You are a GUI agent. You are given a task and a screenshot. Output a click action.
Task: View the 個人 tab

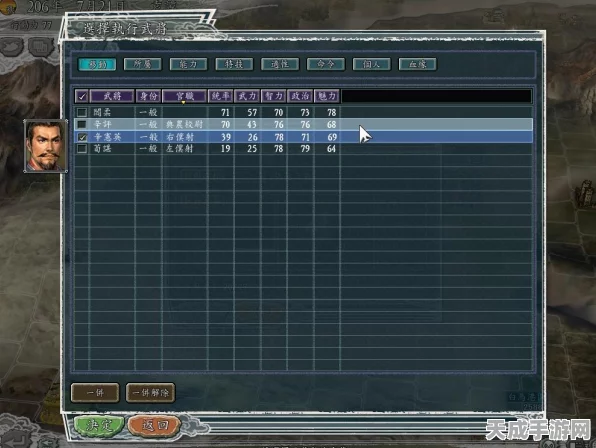[x=371, y=64]
